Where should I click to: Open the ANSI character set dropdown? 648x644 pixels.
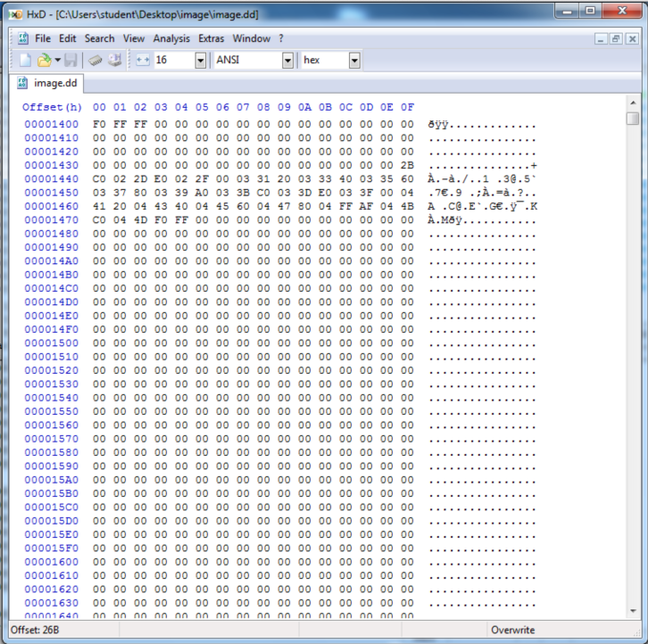click(287, 61)
